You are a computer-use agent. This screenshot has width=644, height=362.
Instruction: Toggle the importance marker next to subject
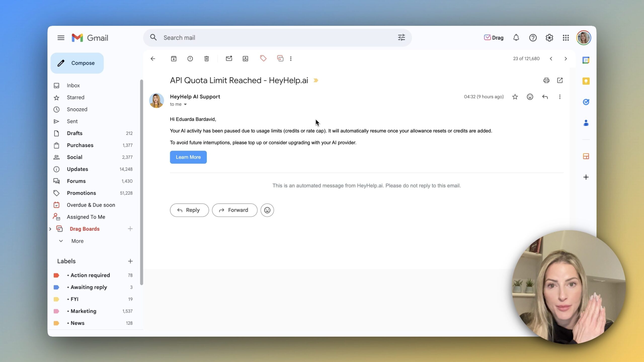point(316,80)
